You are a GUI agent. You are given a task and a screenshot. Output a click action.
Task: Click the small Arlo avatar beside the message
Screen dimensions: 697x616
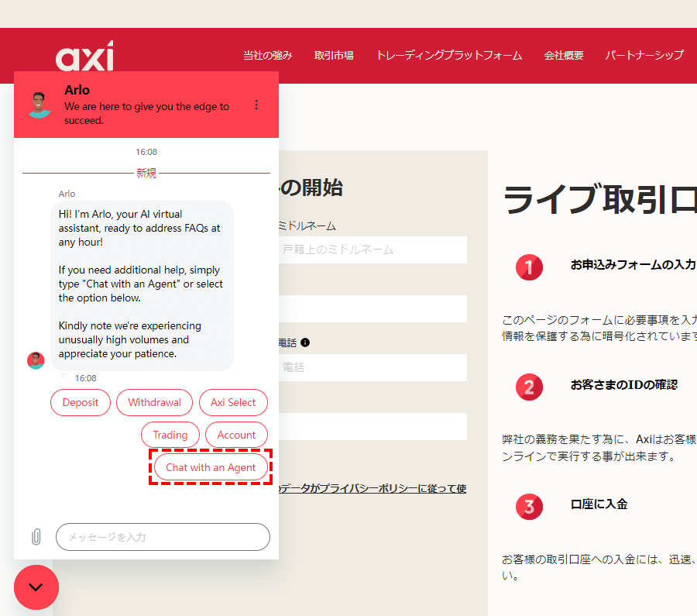point(36,360)
